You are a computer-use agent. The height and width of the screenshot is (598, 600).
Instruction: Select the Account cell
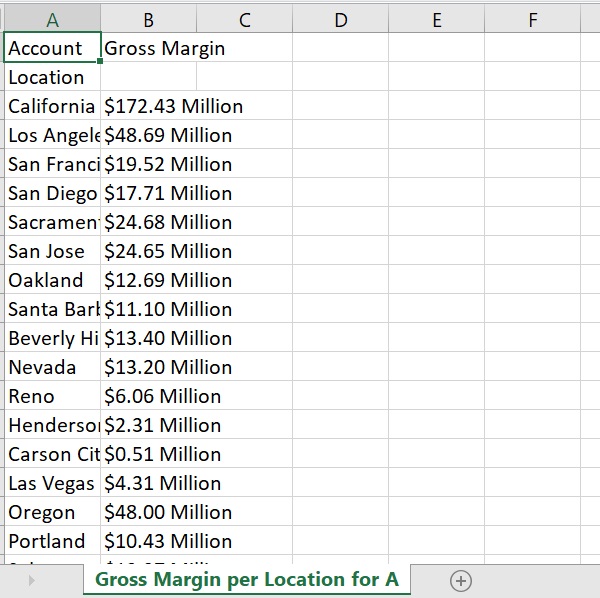coord(52,48)
